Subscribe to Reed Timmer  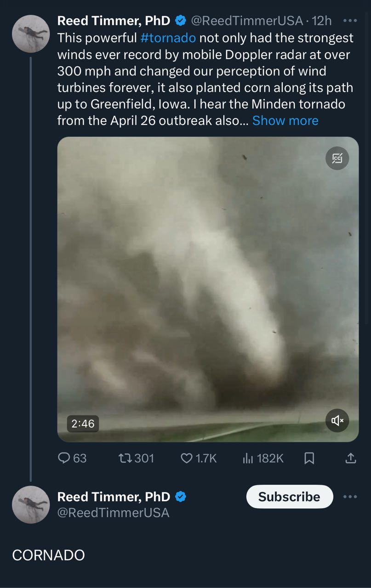(x=289, y=497)
